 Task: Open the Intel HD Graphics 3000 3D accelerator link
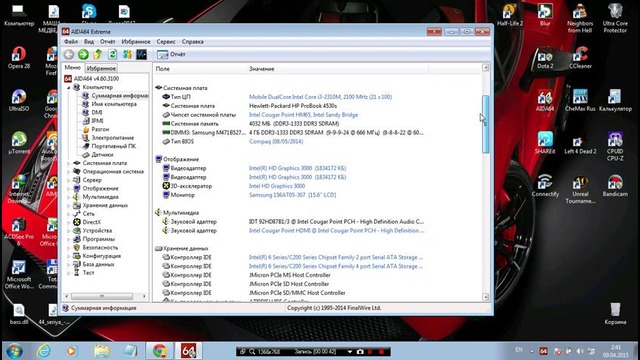[277, 186]
